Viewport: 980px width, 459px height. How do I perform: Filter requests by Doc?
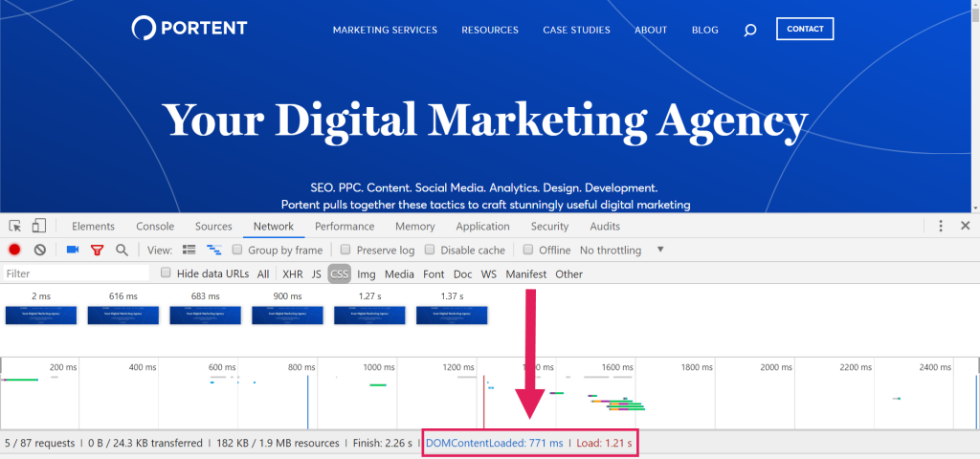(x=462, y=273)
